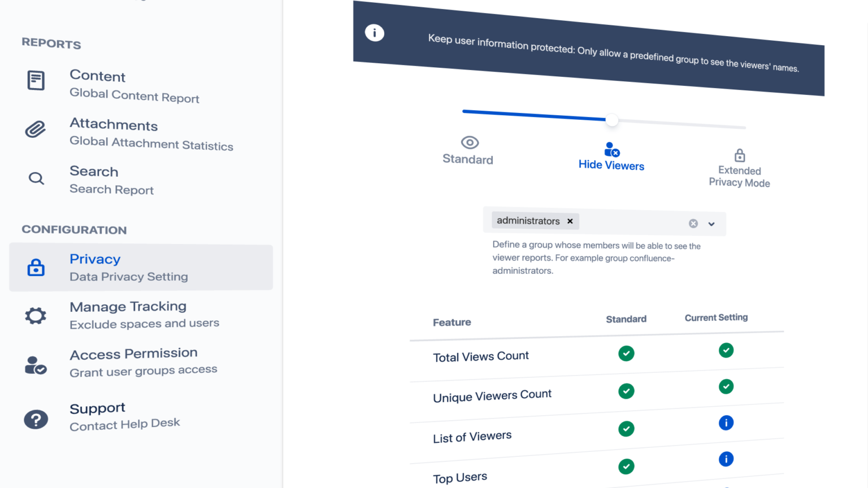Open Support via question mark icon
This screenshot has width=868, height=488.
(x=36, y=419)
